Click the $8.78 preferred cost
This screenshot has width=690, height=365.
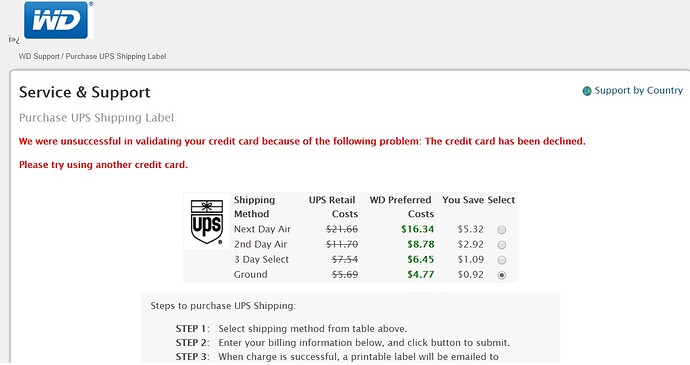[421, 244]
